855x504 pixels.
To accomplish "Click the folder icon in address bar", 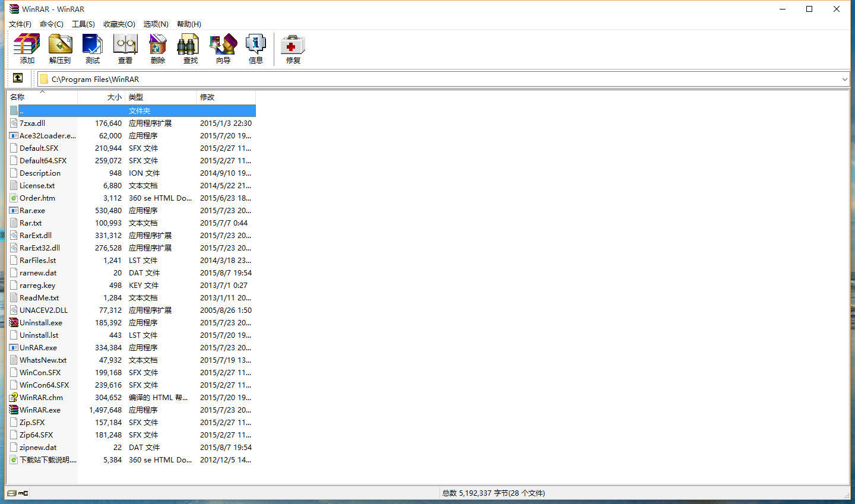I will [x=44, y=79].
